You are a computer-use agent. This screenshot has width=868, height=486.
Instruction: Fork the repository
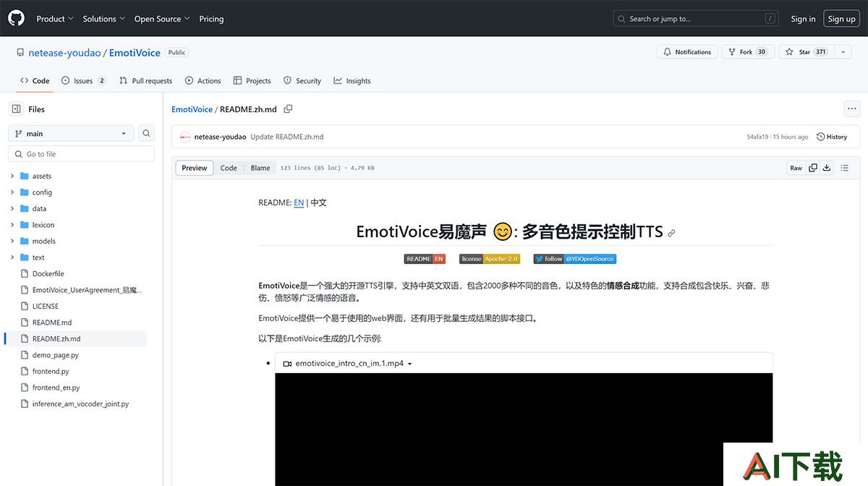pos(748,52)
